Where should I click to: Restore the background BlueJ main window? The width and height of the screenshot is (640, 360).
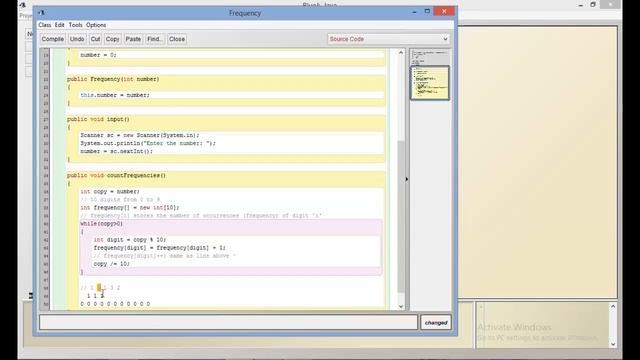coord(593,4)
